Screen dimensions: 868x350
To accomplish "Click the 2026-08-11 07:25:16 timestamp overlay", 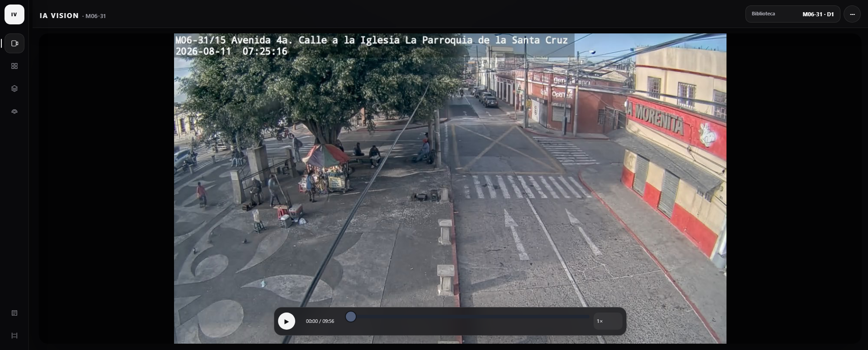I will point(231,51).
